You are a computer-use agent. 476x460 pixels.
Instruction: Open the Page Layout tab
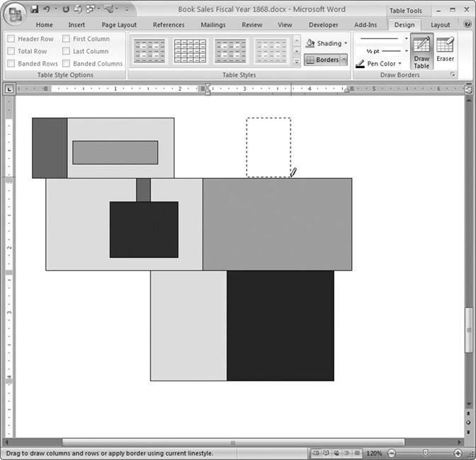(x=119, y=25)
